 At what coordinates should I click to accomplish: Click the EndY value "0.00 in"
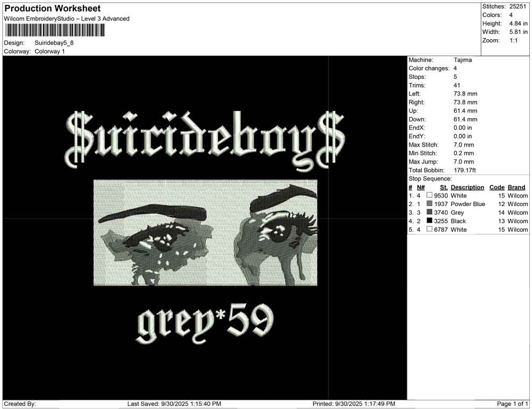click(x=463, y=136)
